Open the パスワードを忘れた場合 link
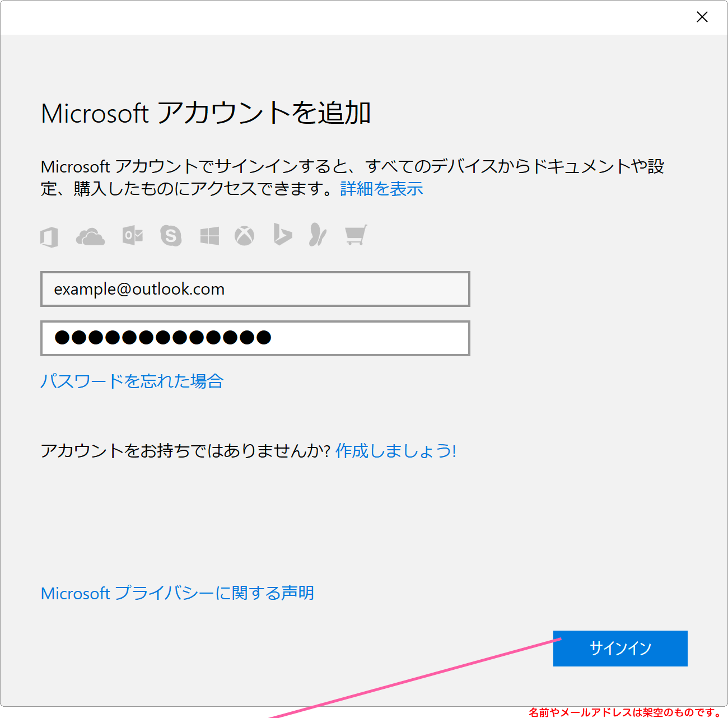 pyautogui.click(x=132, y=381)
